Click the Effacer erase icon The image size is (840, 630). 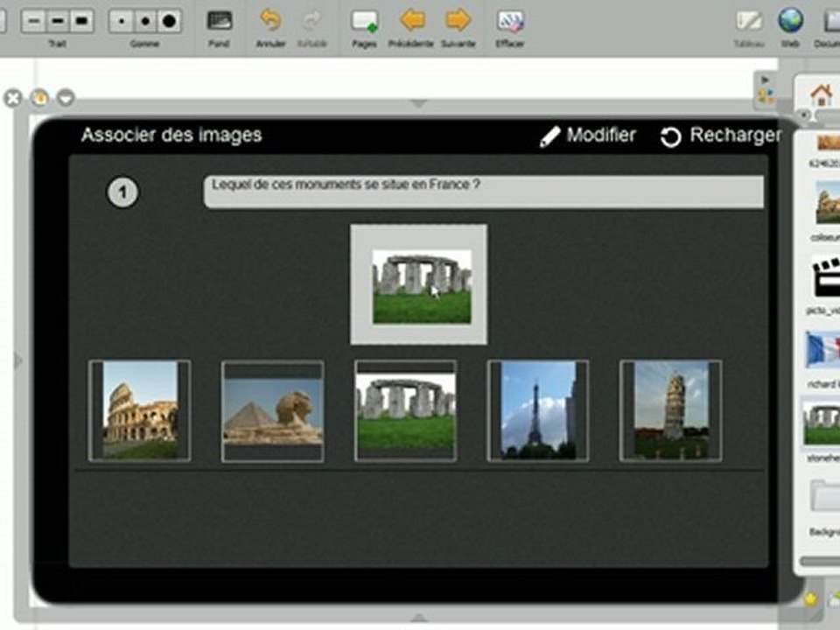tap(509, 21)
